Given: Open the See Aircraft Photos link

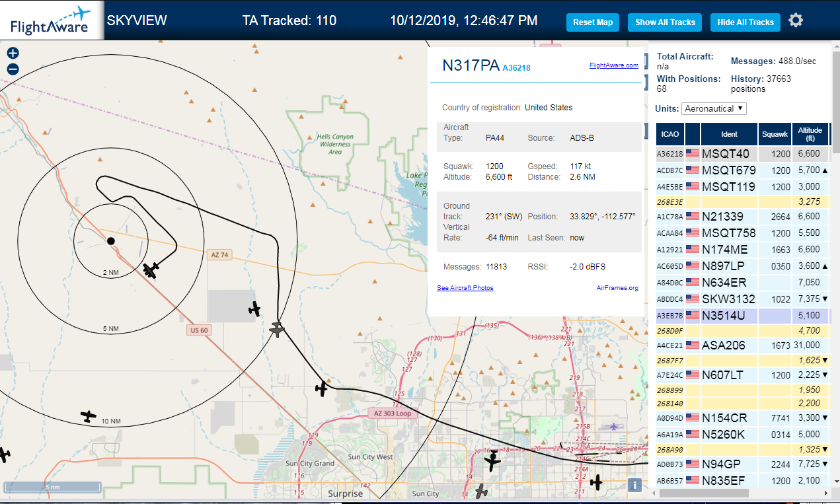Looking at the screenshot, I should (x=465, y=288).
